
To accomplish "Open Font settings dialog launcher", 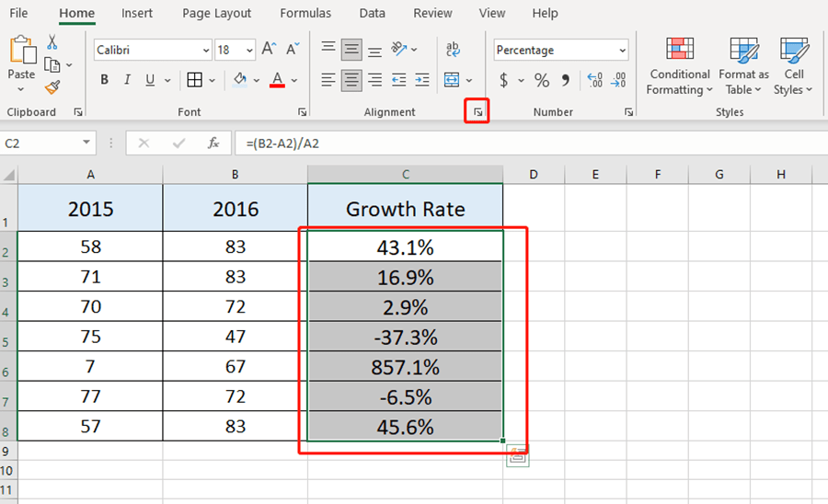I will tap(302, 112).
